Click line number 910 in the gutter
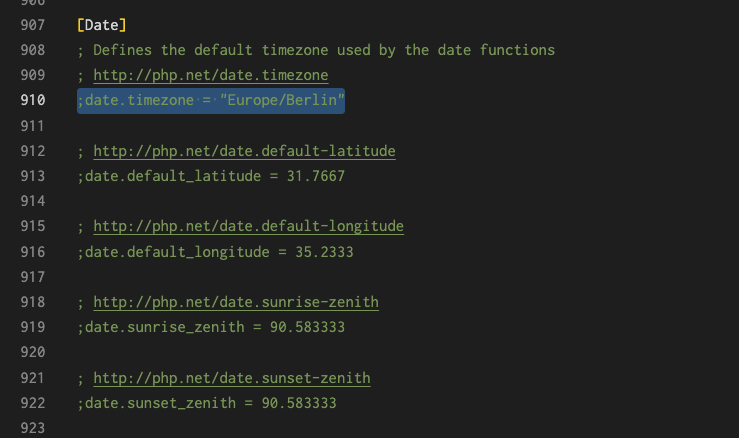This screenshot has width=739, height=438. (33, 100)
